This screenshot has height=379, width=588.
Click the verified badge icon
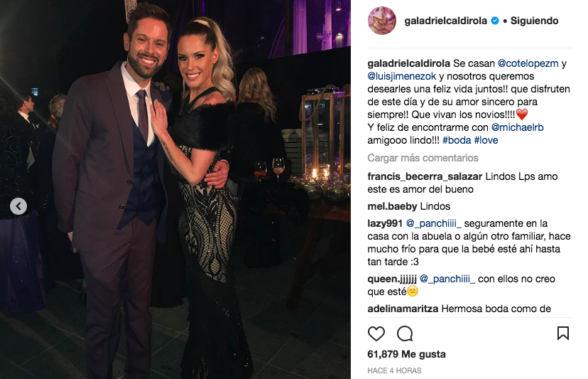495,21
